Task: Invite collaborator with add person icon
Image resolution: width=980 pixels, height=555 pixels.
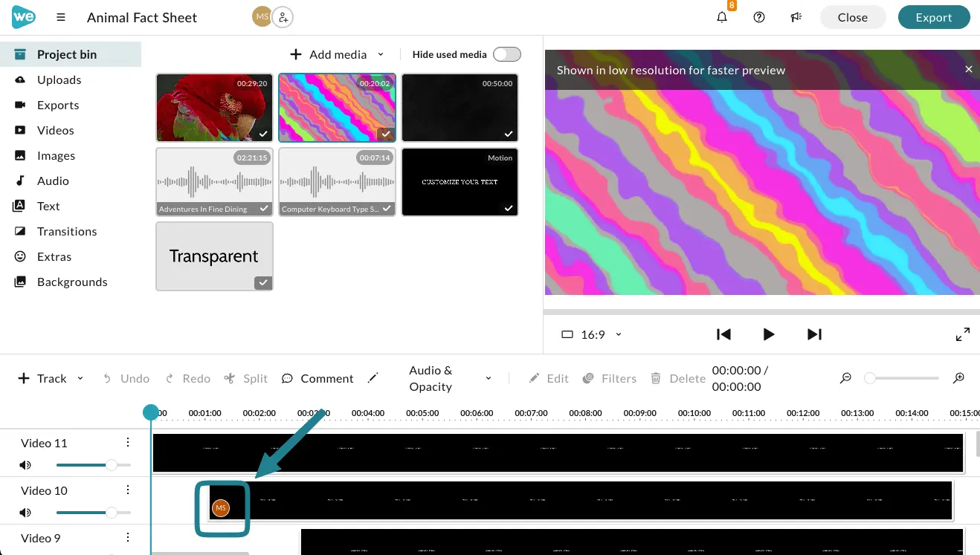Action: point(282,17)
